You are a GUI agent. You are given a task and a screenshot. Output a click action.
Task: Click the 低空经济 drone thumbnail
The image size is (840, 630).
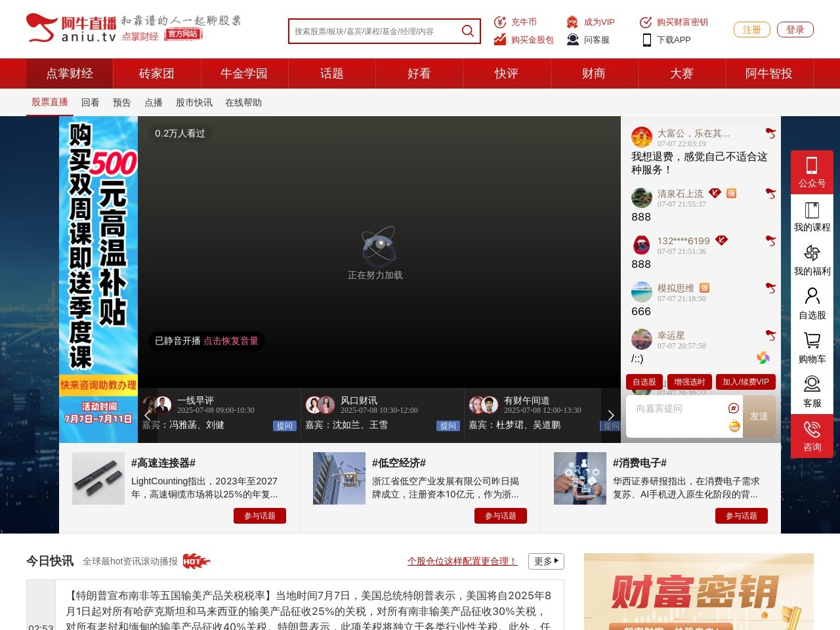339,478
